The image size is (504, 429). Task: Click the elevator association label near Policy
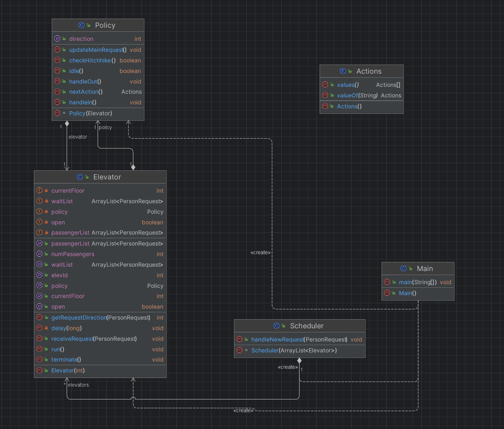point(78,137)
